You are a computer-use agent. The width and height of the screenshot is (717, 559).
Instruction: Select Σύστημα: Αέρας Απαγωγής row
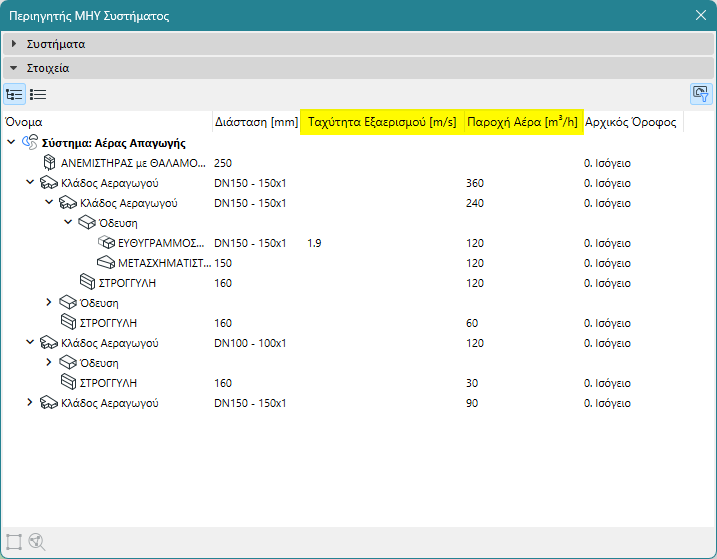coord(358,143)
